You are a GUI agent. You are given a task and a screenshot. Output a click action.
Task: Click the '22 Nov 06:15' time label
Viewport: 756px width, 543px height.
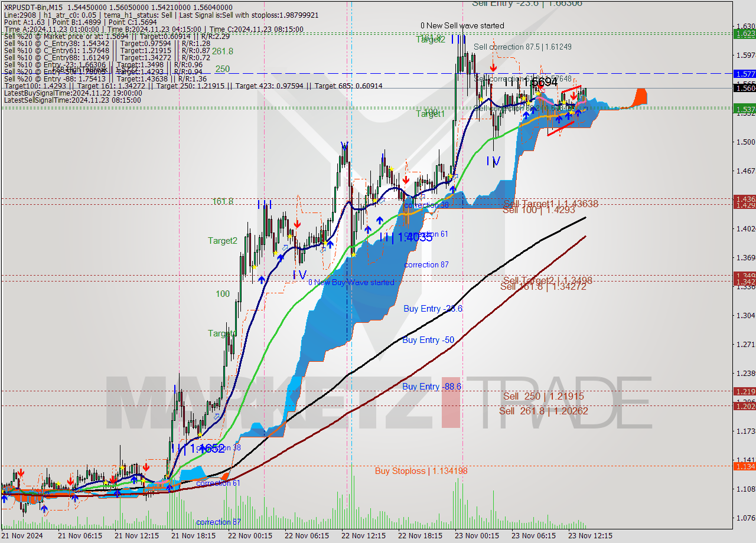pyautogui.click(x=306, y=535)
